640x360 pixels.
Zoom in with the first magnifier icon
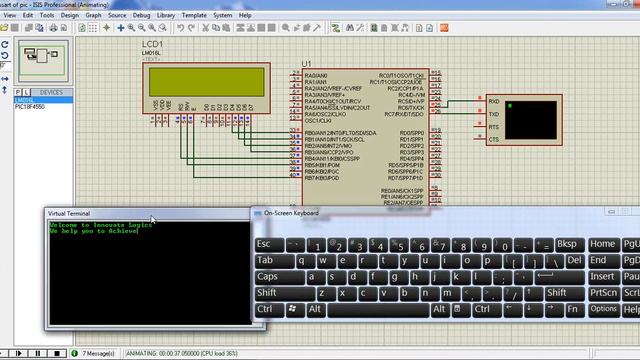[131, 28]
